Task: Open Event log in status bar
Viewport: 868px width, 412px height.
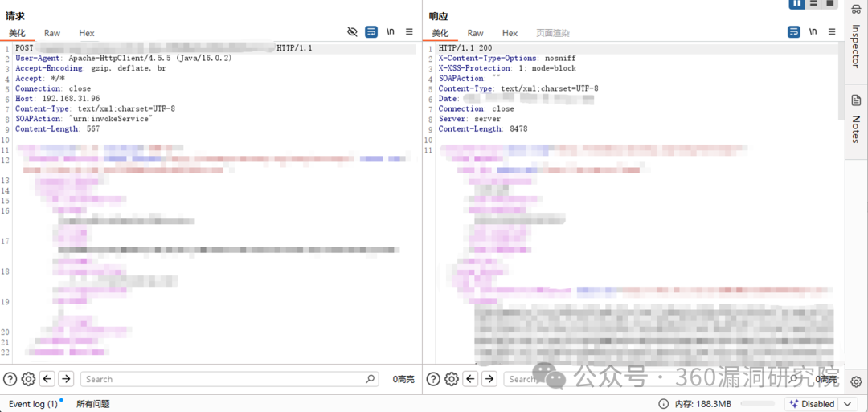Action: click(32, 404)
